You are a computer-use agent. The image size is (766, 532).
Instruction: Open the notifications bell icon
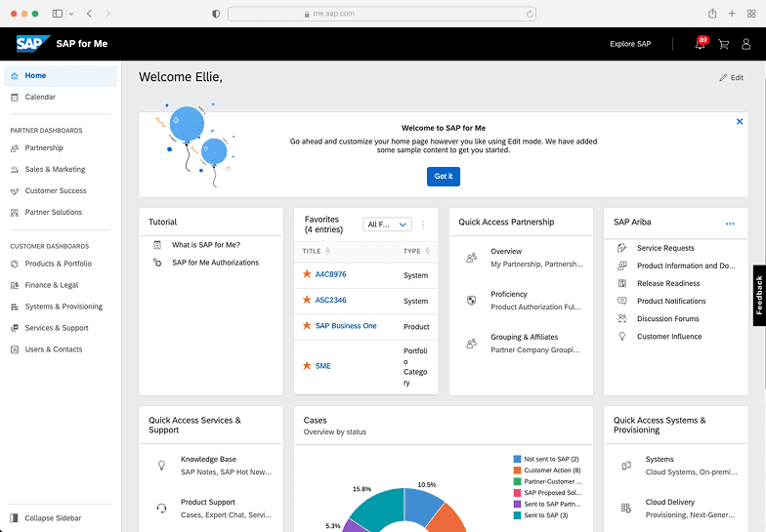[x=700, y=44]
